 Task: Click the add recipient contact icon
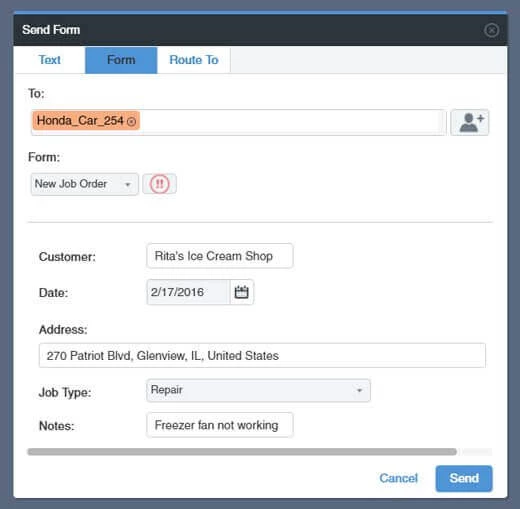tap(470, 122)
